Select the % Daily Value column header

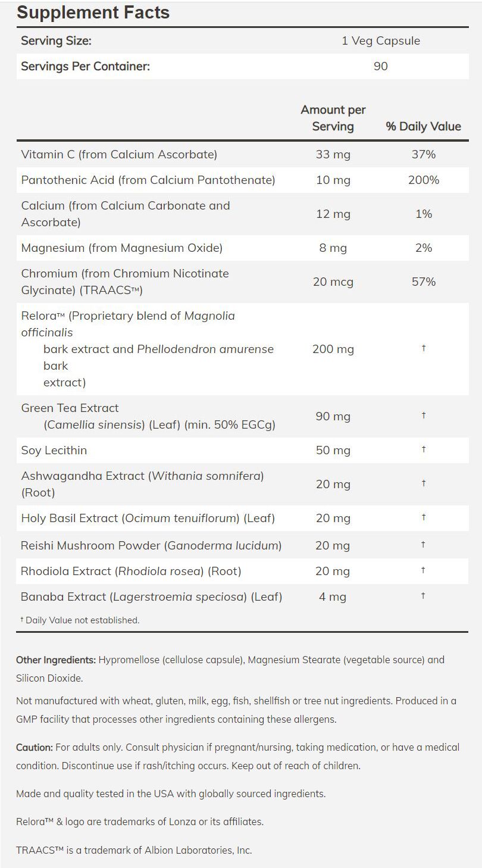pyautogui.click(x=423, y=126)
